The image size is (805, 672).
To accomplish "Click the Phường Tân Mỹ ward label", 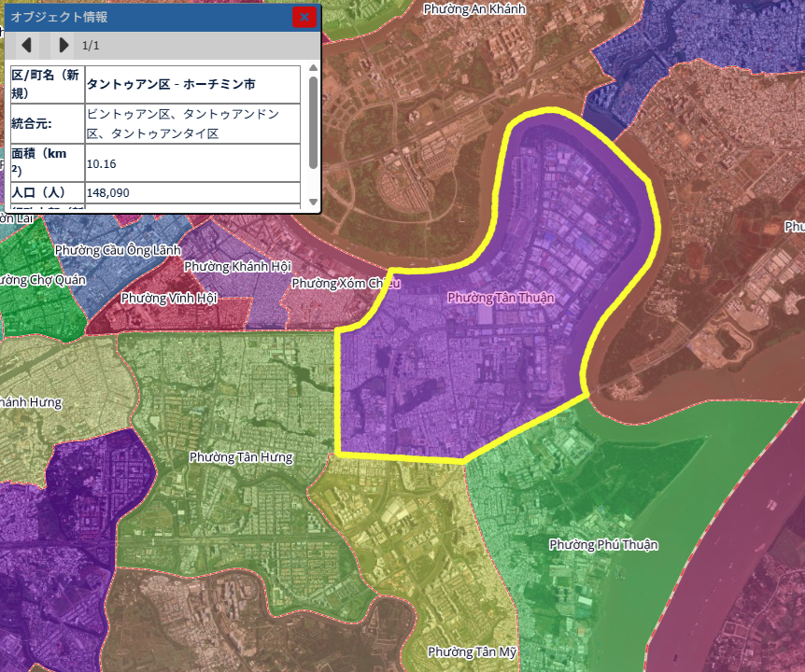I will click(x=472, y=651).
